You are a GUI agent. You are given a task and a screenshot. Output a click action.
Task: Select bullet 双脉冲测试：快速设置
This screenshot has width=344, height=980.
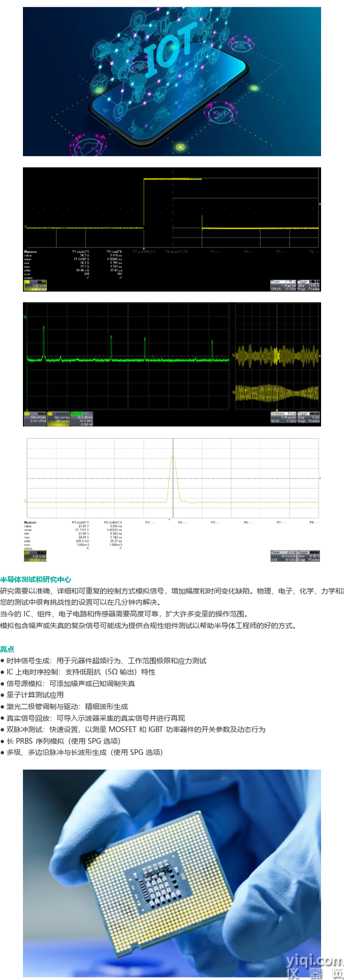pos(133,730)
